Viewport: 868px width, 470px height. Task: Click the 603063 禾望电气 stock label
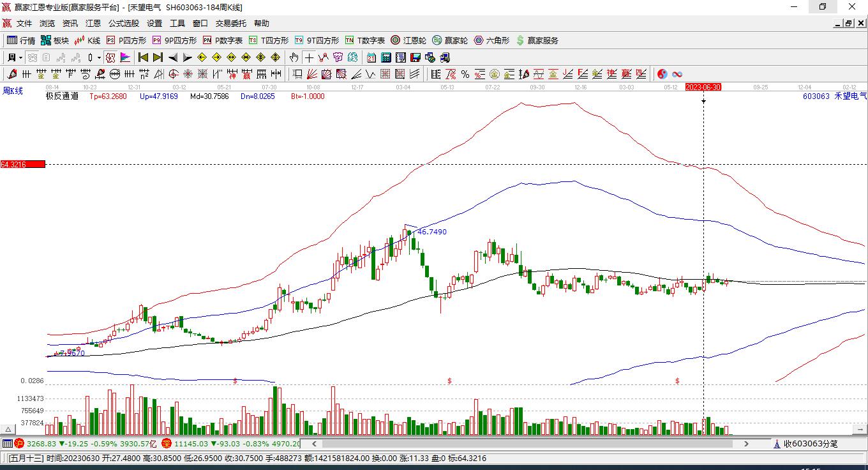click(x=835, y=96)
